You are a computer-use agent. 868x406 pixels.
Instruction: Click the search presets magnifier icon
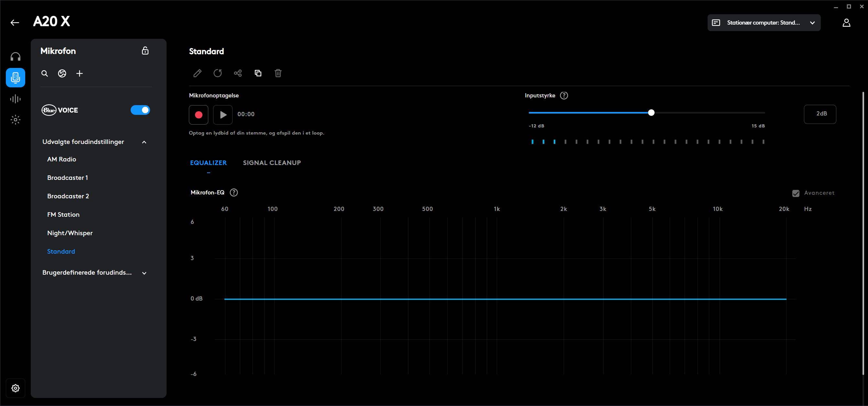(45, 73)
